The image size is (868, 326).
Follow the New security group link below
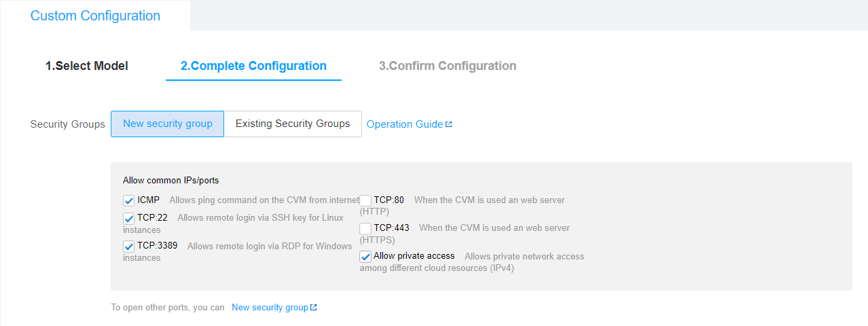pyautogui.click(x=270, y=308)
